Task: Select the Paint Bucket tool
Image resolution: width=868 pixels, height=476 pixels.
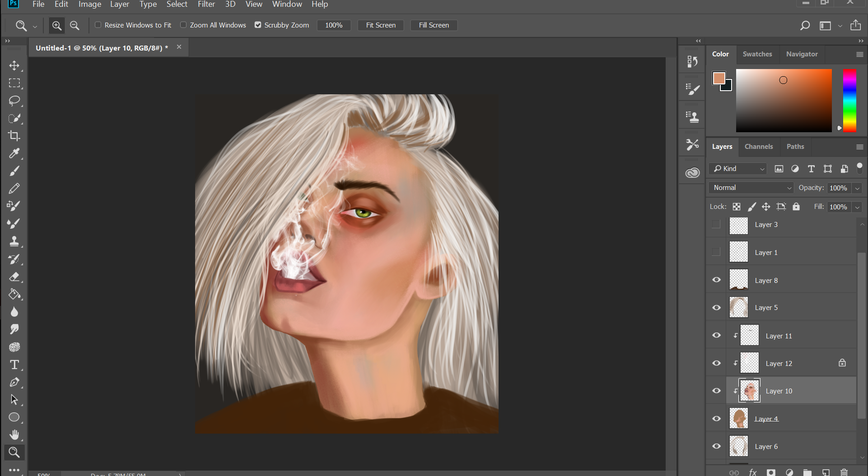Action: (x=14, y=294)
